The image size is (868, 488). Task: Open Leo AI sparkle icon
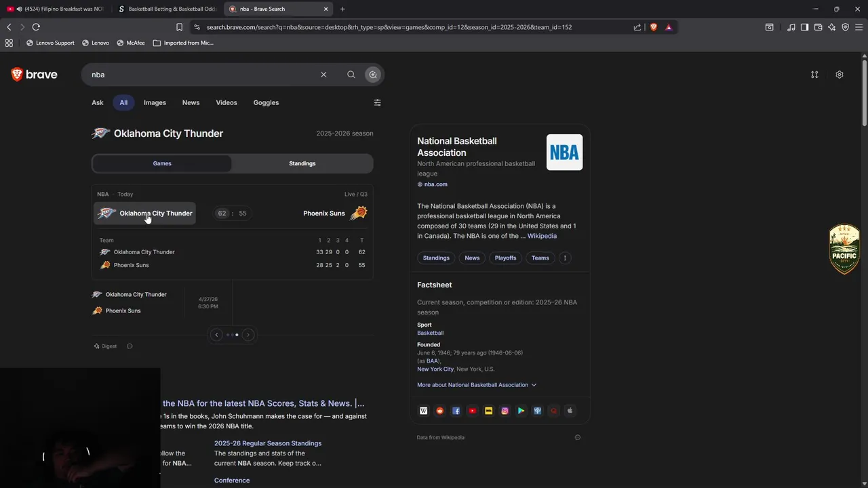pos(832,27)
